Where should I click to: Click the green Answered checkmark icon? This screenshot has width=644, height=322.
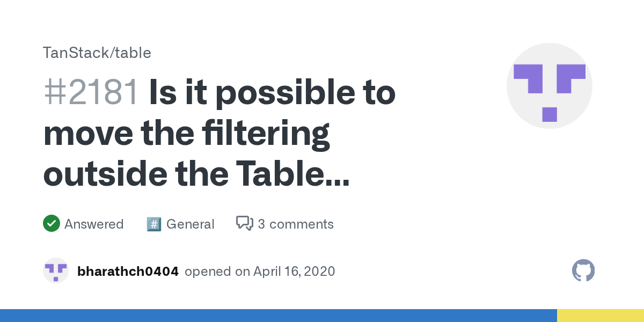[x=51, y=224]
